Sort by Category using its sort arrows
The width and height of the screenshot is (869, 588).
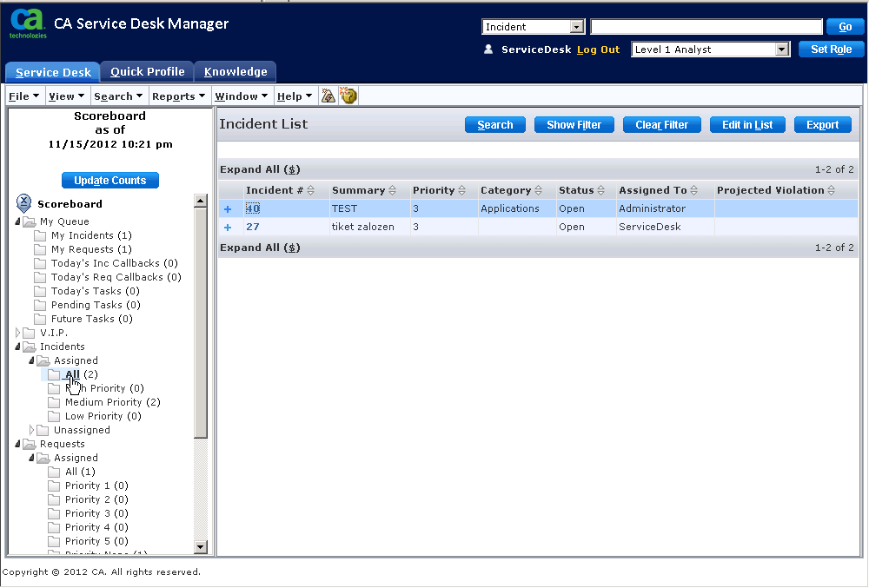(x=538, y=190)
